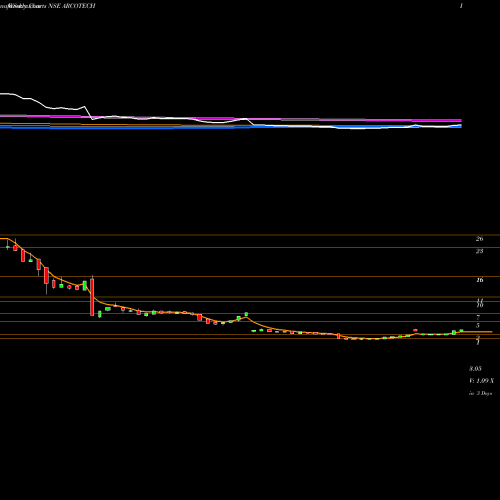Click the large green candle at the chart's far right

click(454, 332)
